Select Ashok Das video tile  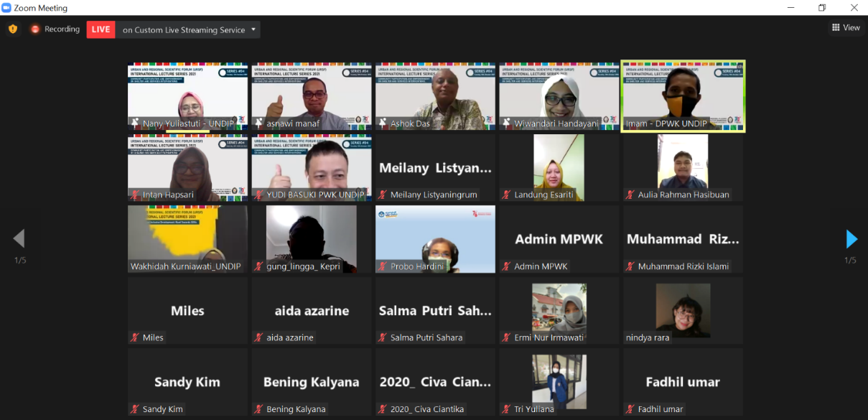(x=435, y=95)
